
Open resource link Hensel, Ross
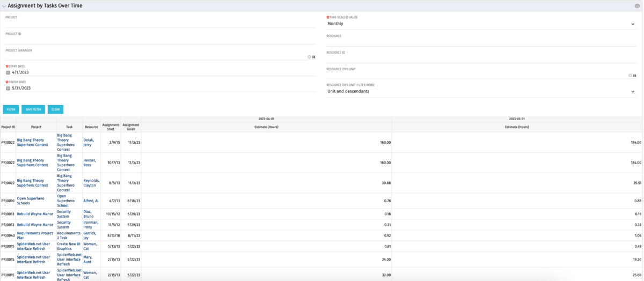click(x=91, y=162)
